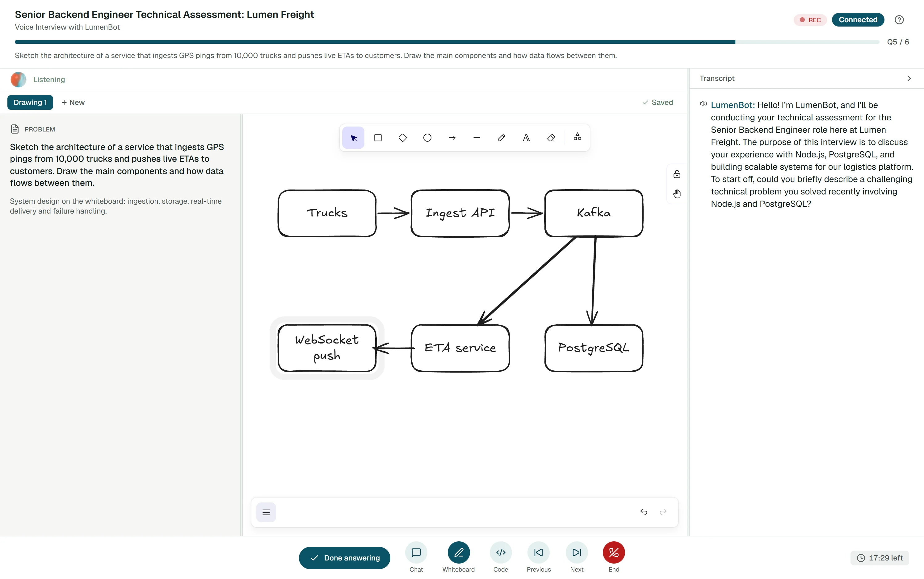Click the LumenBot avatar orb
This screenshot has height=579, width=924.
point(19,80)
